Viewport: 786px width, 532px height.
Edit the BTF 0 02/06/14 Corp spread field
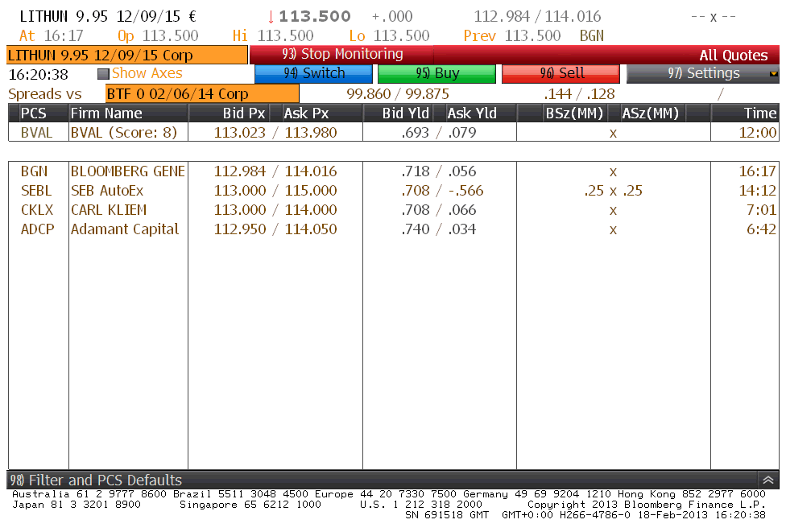202,93
